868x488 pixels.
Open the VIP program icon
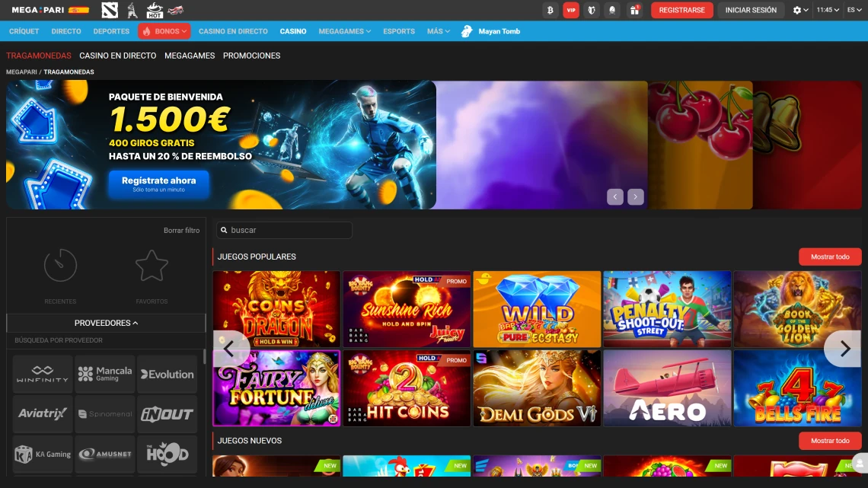[571, 10]
